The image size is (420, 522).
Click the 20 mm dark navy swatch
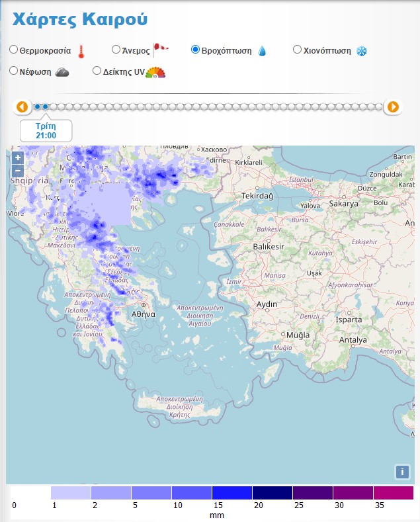click(x=273, y=493)
